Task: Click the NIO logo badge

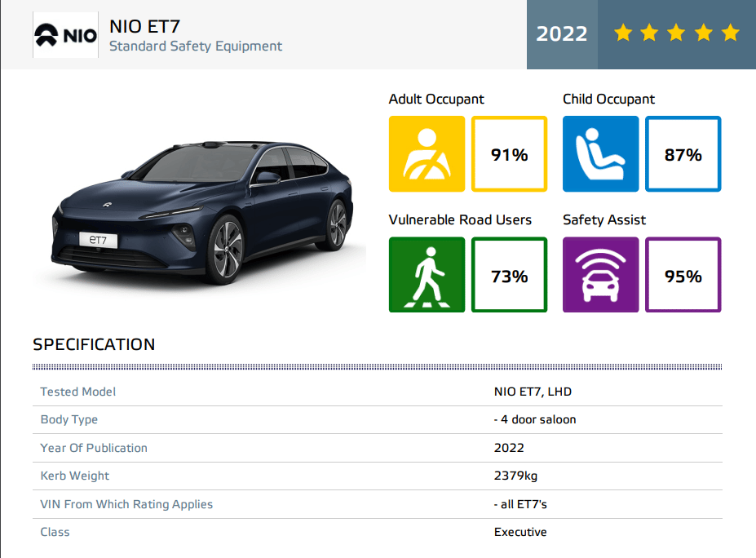Action: click(64, 34)
